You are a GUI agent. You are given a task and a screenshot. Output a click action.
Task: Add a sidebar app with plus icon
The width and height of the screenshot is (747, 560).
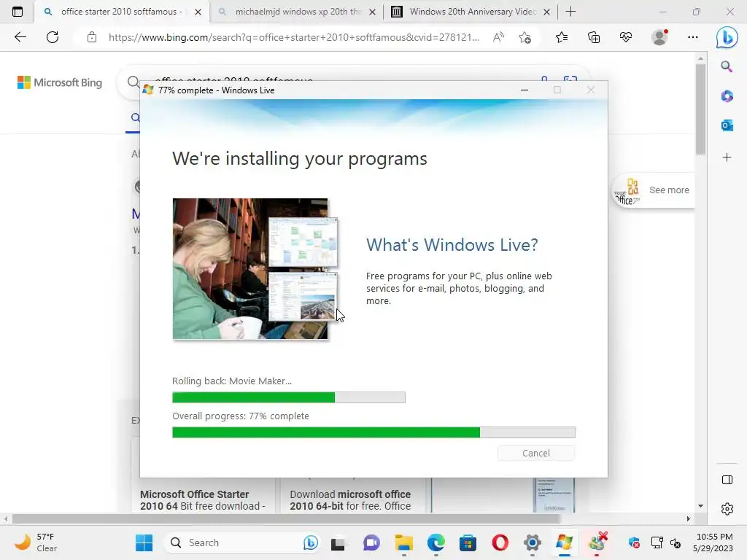[727, 157]
